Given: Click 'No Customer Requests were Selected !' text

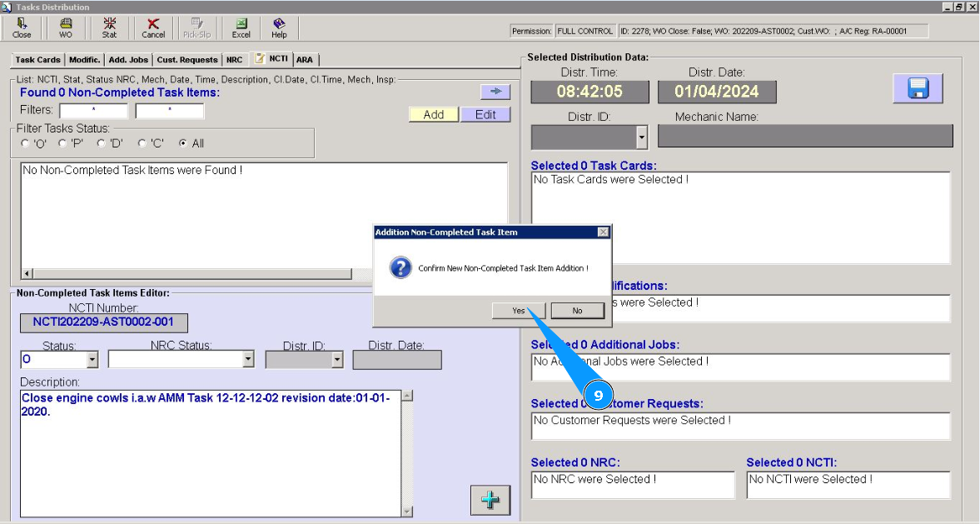Looking at the screenshot, I should (632, 420).
